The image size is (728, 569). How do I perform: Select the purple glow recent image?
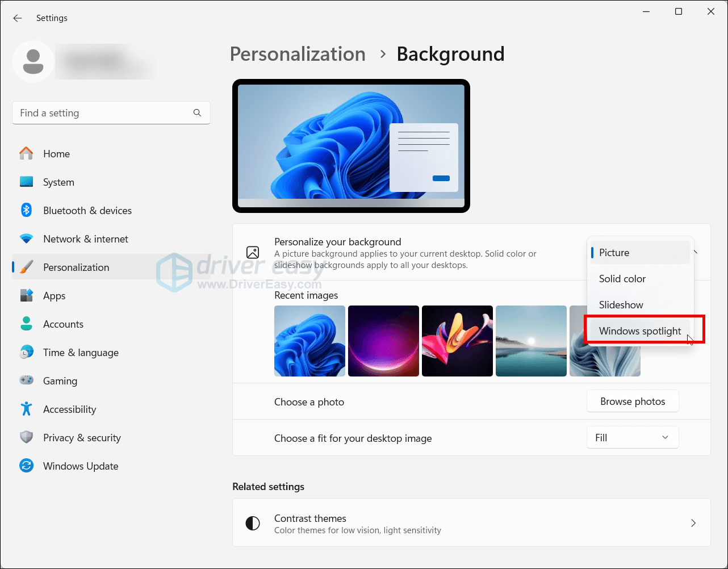pos(383,341)
